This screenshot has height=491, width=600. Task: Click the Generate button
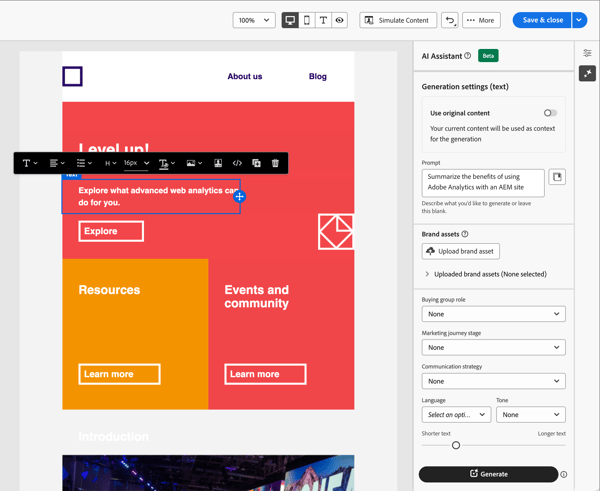pos(488,474)
